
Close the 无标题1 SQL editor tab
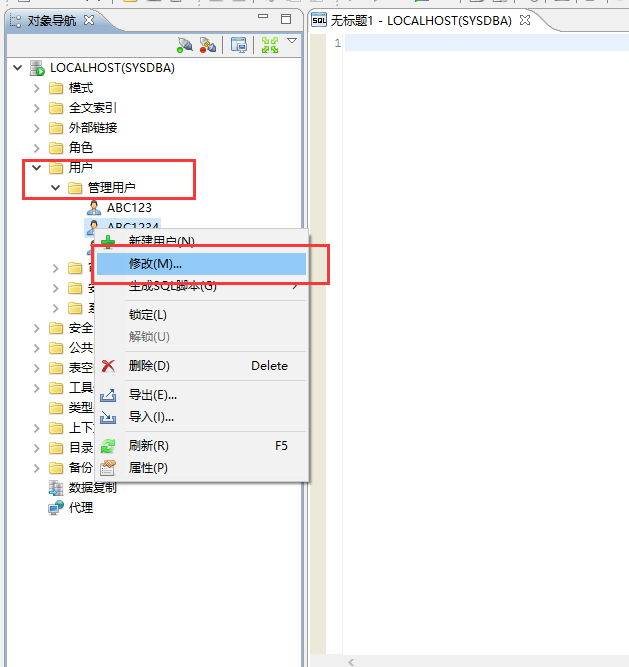(525, 20)
